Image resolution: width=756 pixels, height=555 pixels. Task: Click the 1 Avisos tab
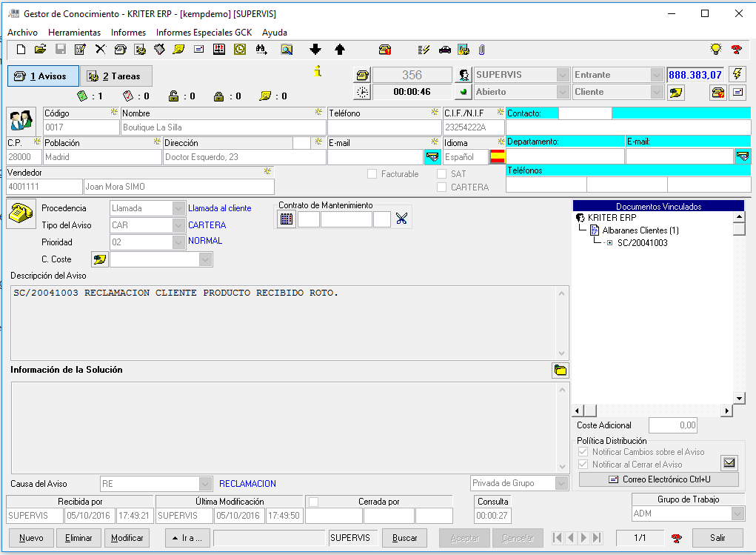coord(43,76)
